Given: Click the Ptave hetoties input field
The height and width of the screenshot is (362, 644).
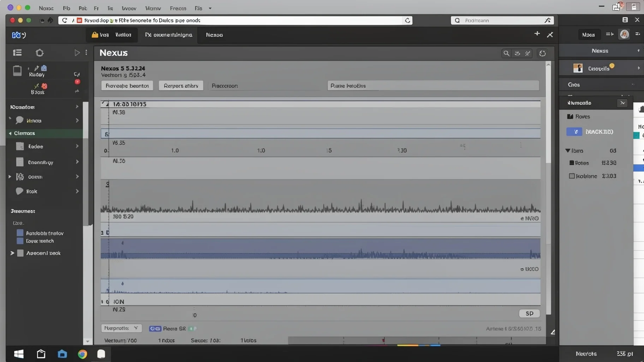Looking at the screenshot, I should pyautogui.click(x=433, y=86).
